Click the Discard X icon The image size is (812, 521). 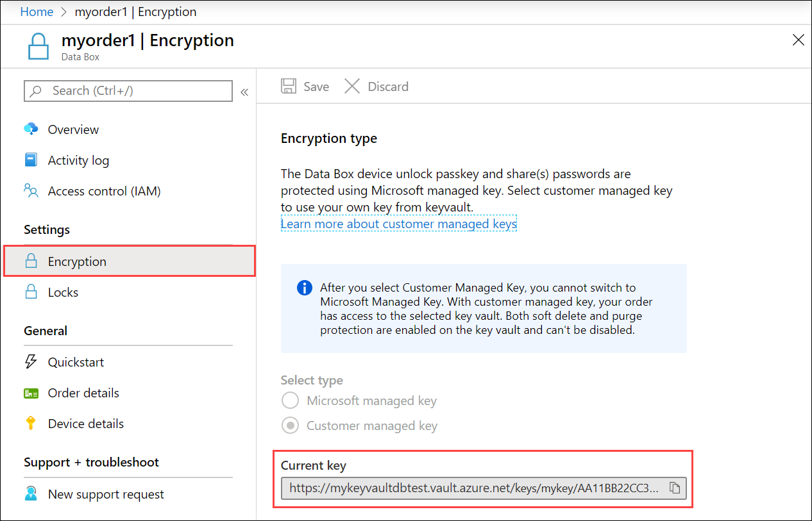[352, 87]
